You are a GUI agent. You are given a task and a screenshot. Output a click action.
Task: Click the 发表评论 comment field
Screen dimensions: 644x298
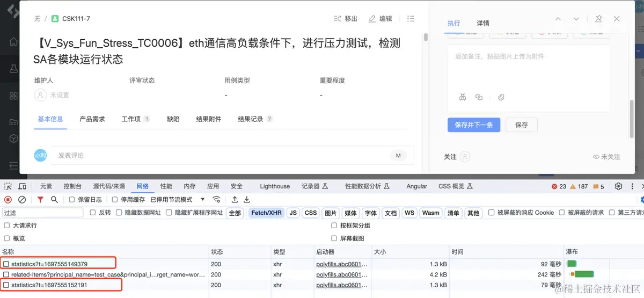(x=232, y=155)
